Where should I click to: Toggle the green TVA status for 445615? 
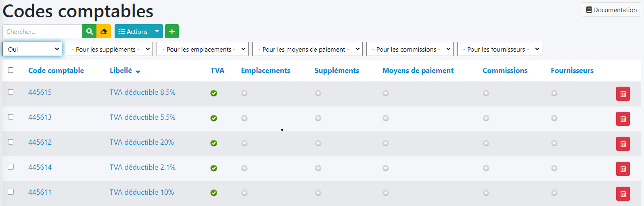[x=214, y=93]
